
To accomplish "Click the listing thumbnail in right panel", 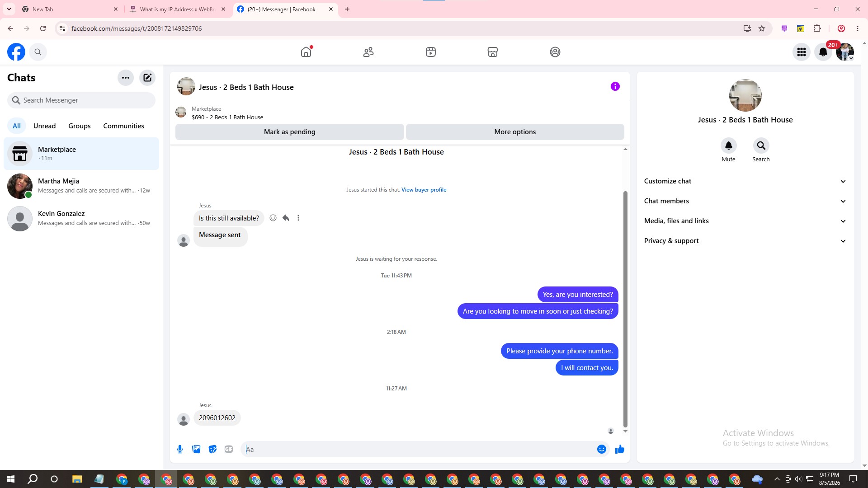I will coord(745,95).
